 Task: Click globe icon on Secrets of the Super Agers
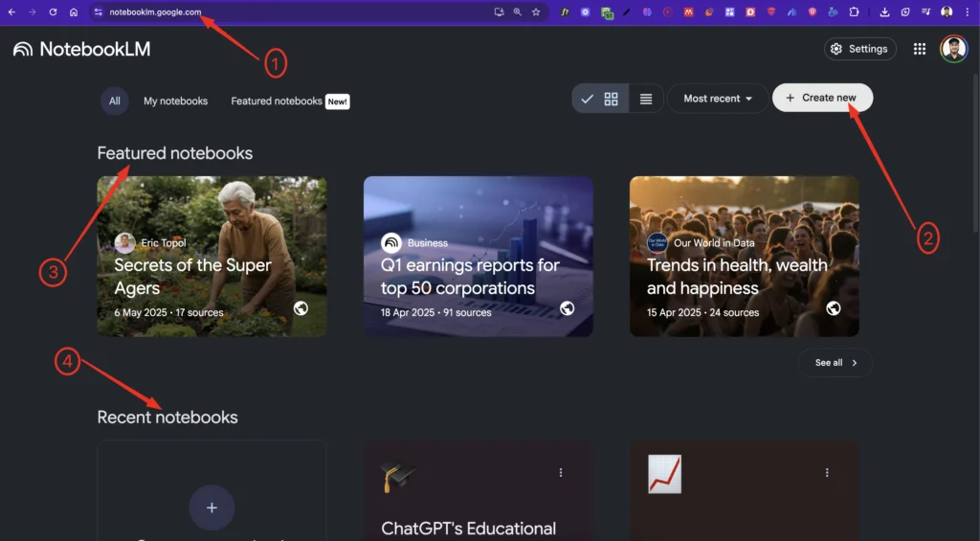tap(301, 308)
